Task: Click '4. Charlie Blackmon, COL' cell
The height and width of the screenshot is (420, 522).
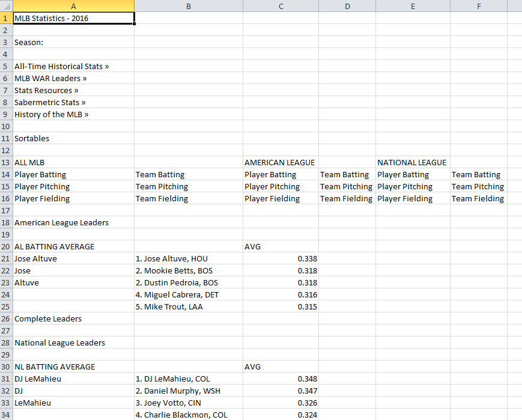Action: 189,415
